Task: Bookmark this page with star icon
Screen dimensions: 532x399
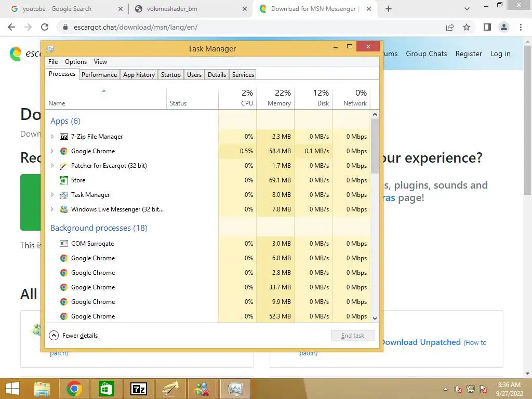Action: [467, 27]
